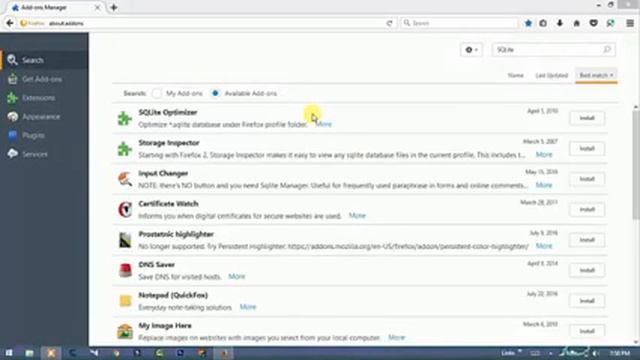Open the Windows Start button
Viewport: 640px width, 360px height.
tap(9, 353)
